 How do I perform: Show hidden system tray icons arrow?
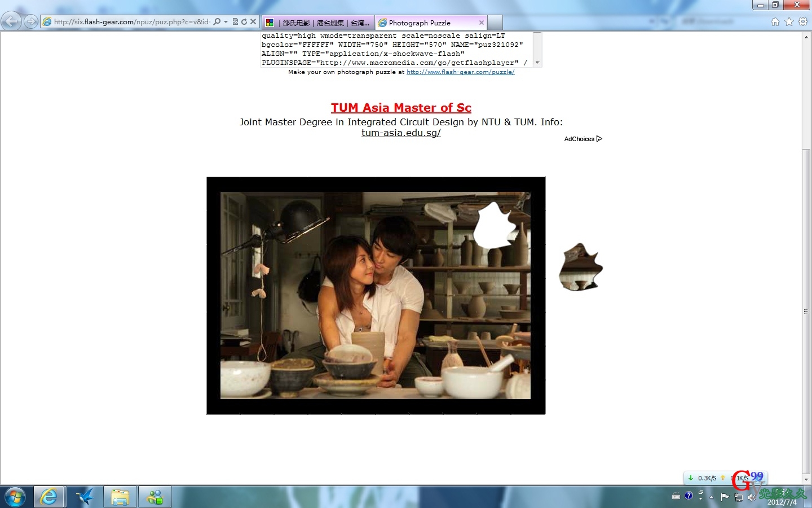point(711,497)
